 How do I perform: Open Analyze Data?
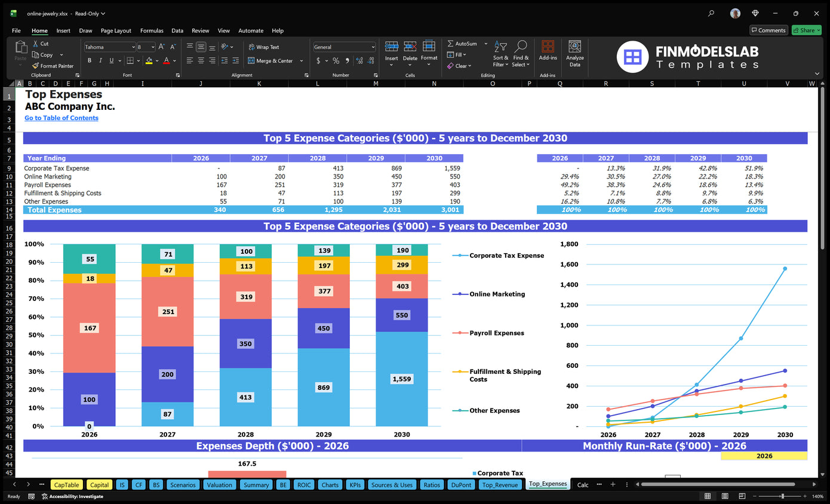coord(574,54)
